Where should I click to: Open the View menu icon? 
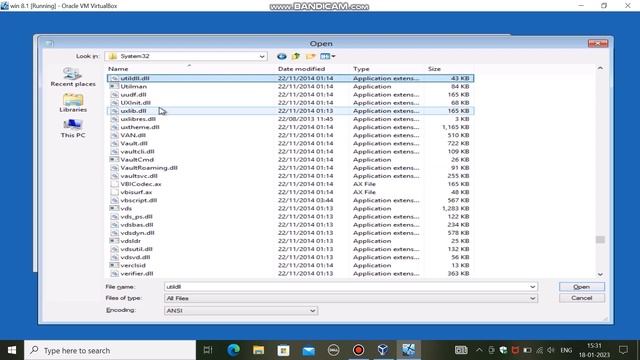pos(328,56)
